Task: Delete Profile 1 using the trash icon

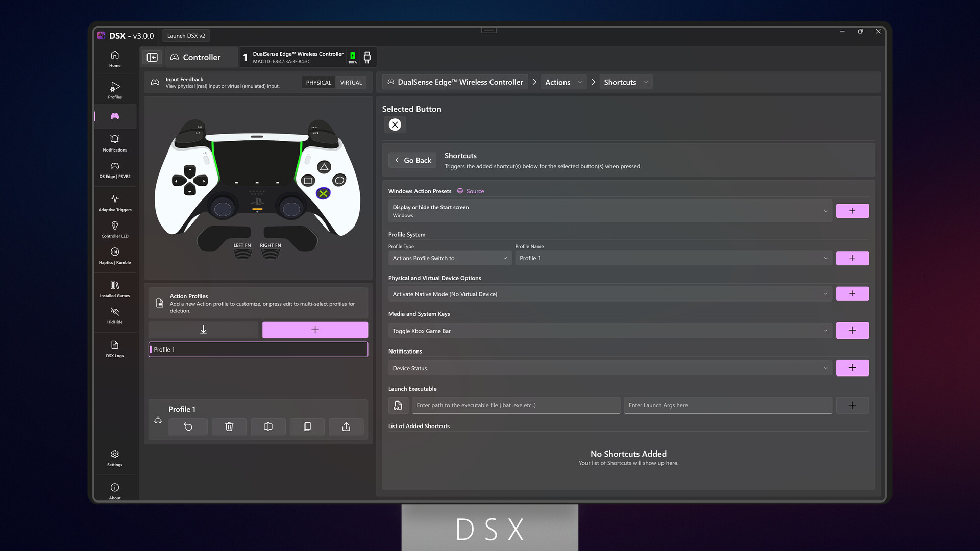Action: click(x=229, y=427)
